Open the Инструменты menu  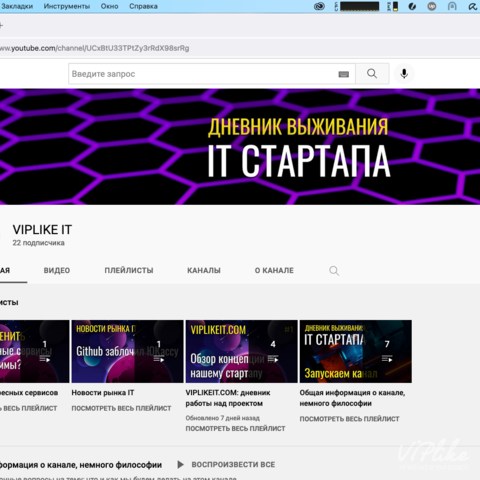67,6
